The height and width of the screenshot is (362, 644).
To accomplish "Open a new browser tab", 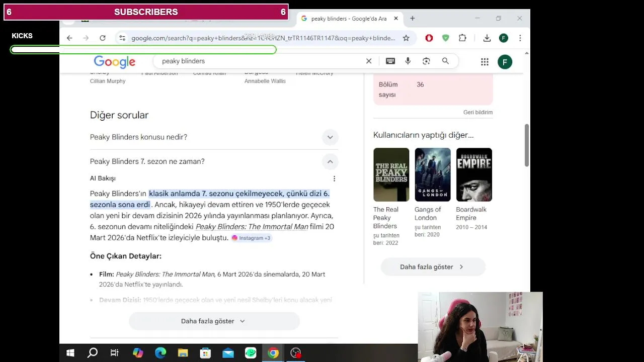I will [x=413, y=19].
